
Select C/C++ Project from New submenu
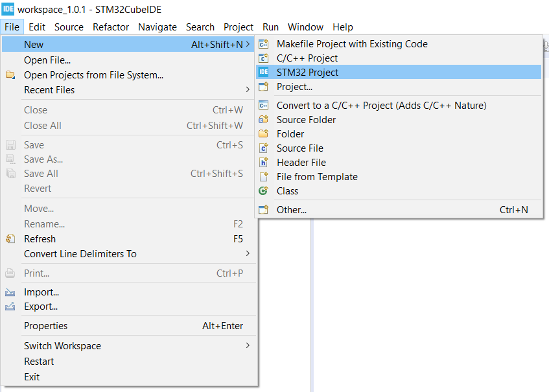(x=399, y=58)
